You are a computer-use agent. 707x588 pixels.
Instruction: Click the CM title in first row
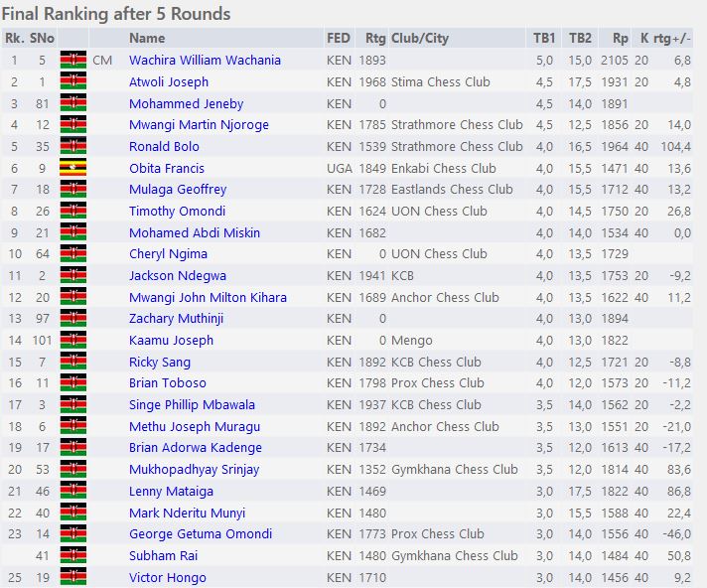click(x=102, y=60)
